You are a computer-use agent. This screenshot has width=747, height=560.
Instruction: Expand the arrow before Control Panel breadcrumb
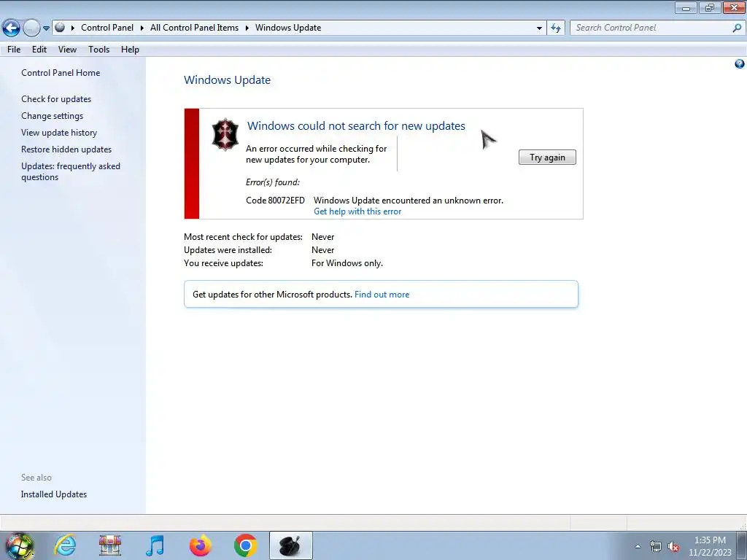tap(73, 28)
